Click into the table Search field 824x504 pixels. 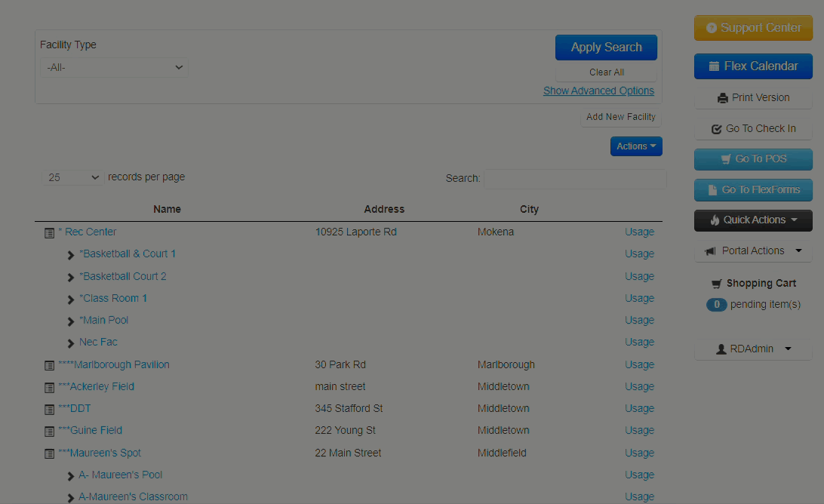575,179
